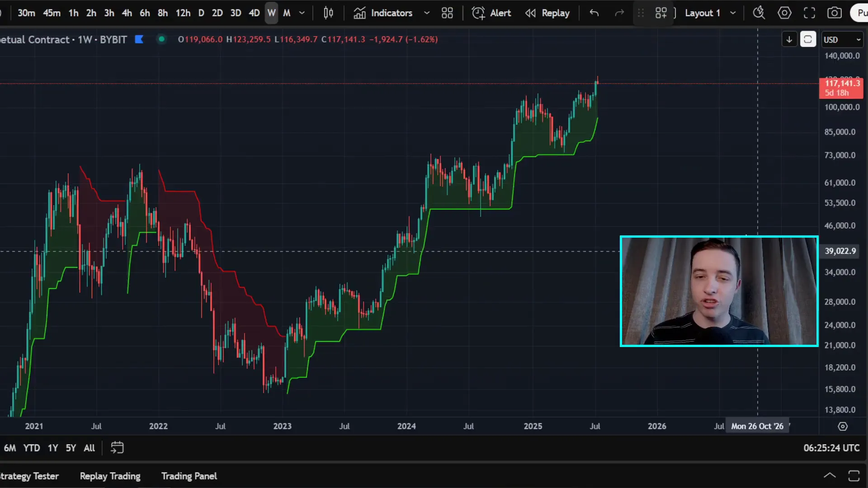Click the webcam video overlay thumbnail

(719, 291)
